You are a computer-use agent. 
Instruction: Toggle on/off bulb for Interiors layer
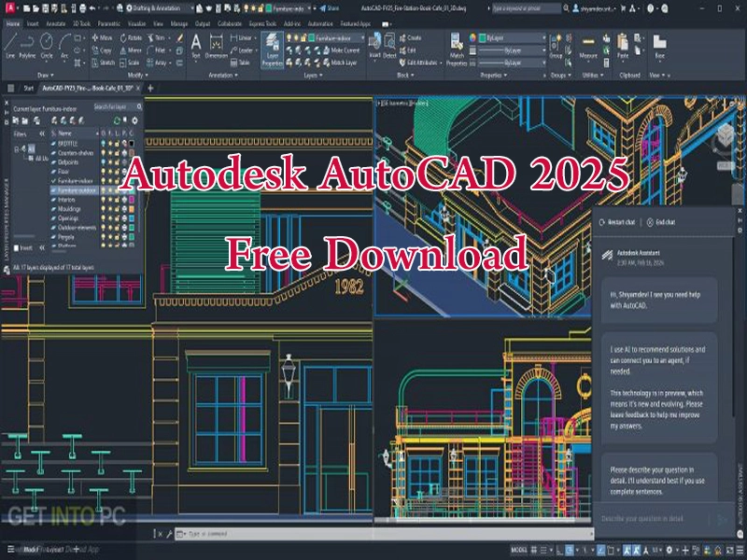104,200
